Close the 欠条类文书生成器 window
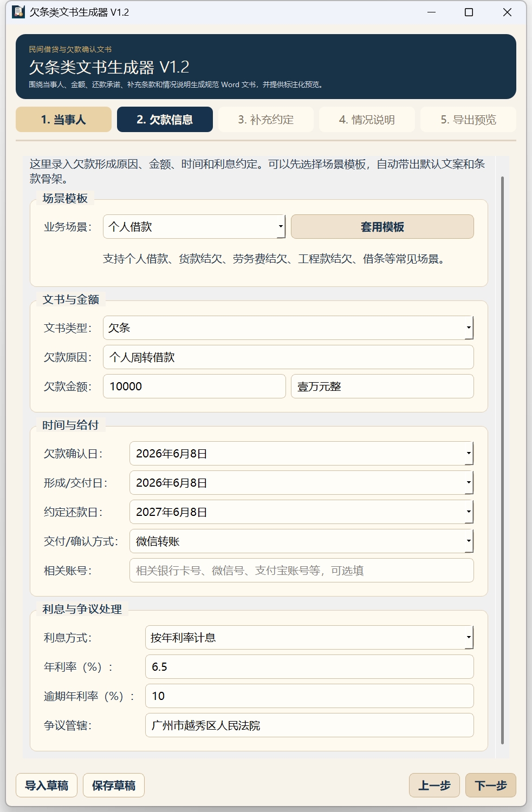Viewport: 532px width, 812px height. (x=507, y=12)
